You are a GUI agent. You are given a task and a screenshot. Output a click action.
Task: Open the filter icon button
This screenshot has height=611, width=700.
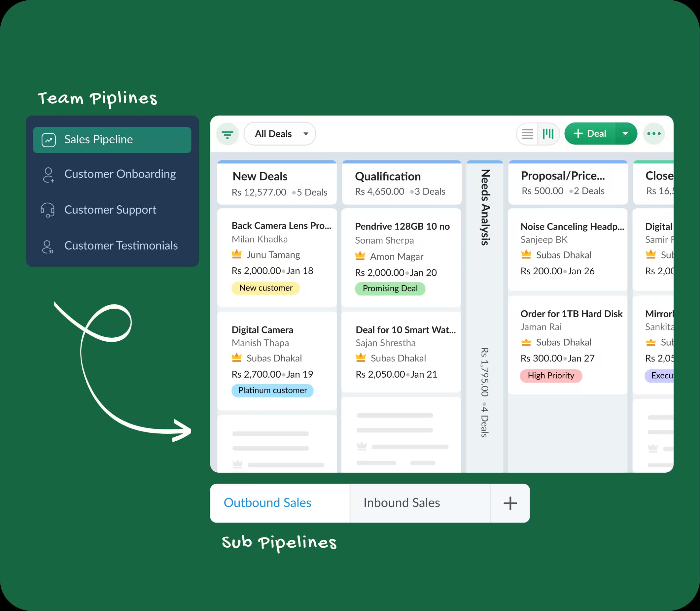(227, 134)
